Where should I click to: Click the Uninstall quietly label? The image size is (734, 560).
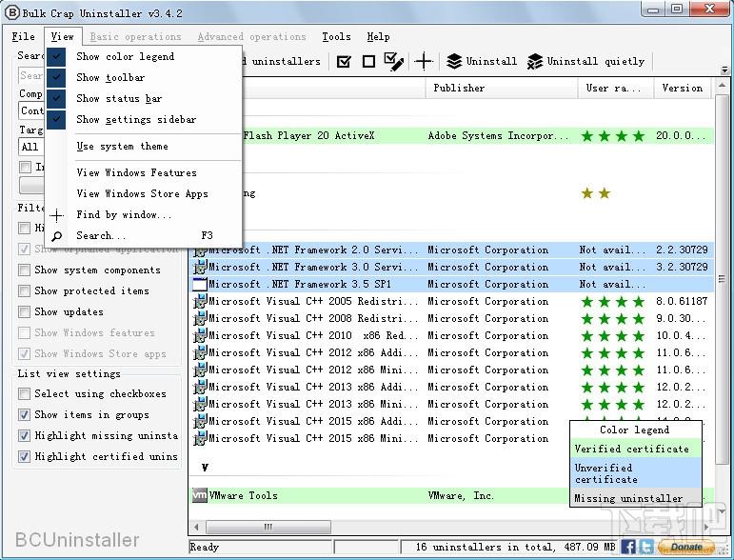tap(595, 61)
